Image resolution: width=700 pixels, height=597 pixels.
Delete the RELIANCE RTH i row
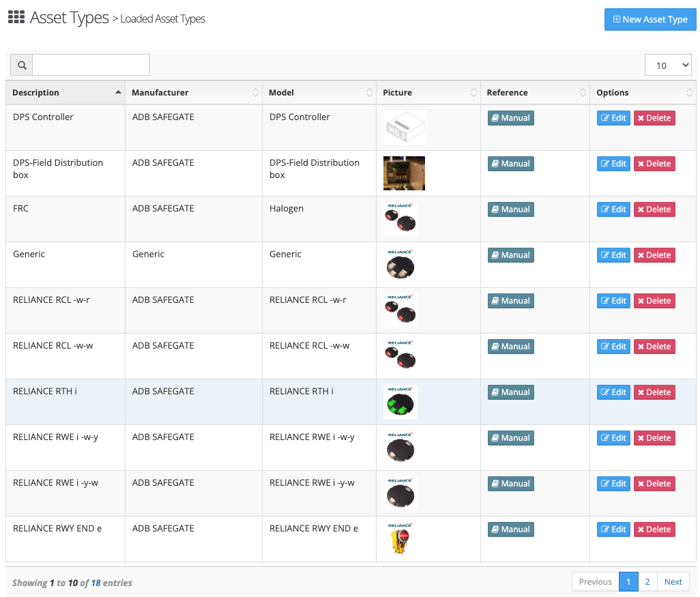654,392
